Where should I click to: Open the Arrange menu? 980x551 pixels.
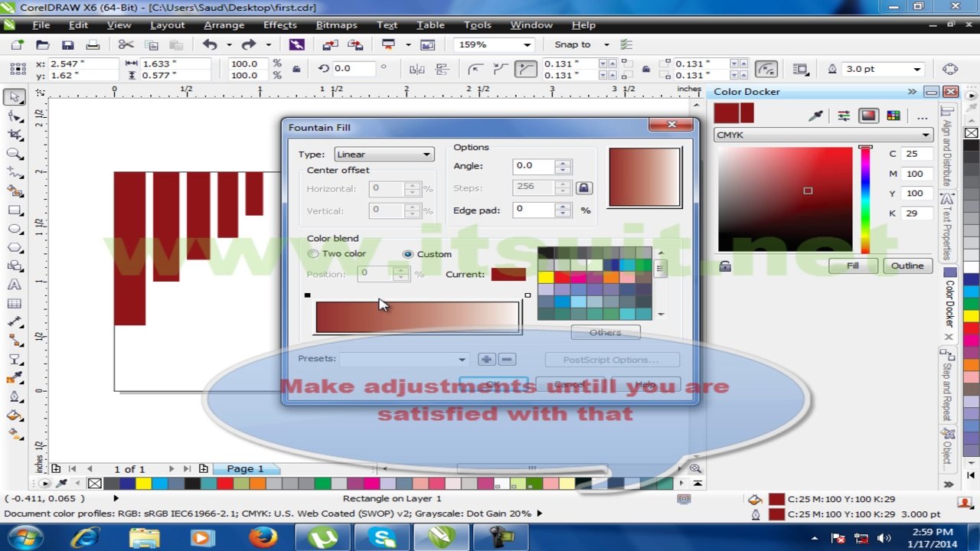pos(224,25)
